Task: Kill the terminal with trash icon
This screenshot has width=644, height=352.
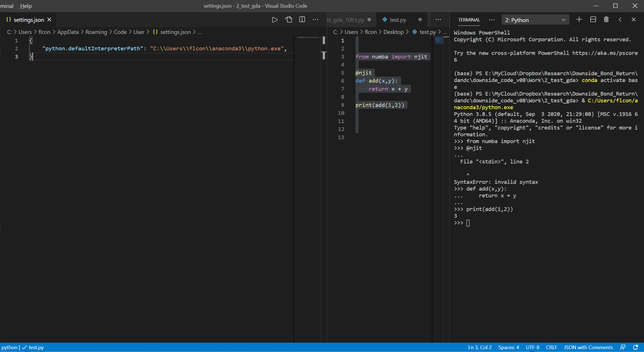Action: [606, 20]
